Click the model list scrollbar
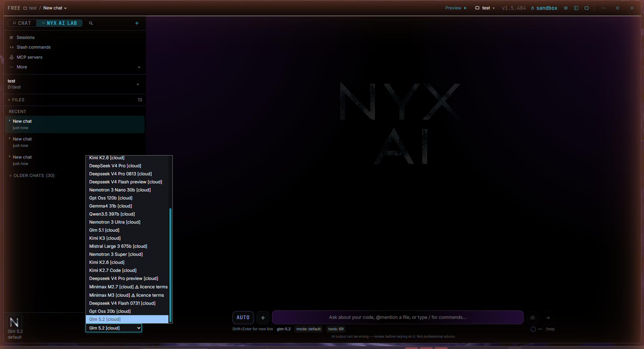Viewport: 644px width, 349px height. point(170,265)
